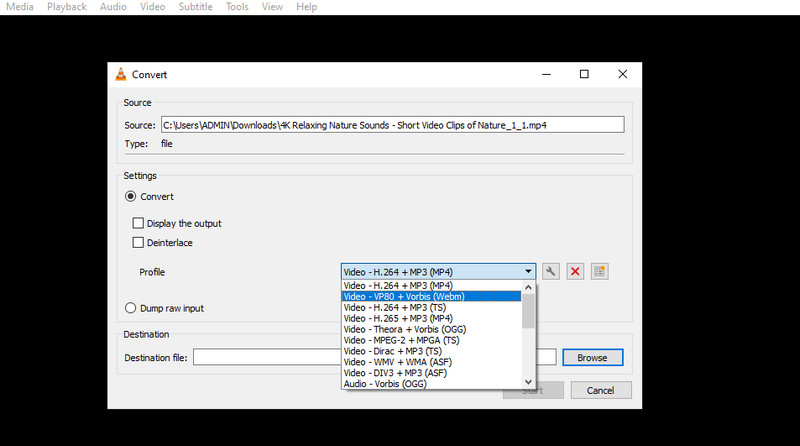Select Dump raw input option
The width and height of the screenshot is (800, 446).
131,308
